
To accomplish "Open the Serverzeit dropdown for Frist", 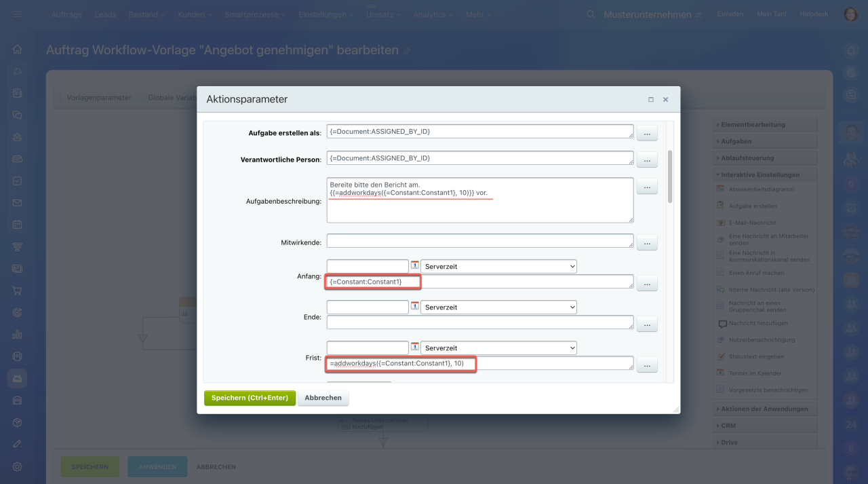I will 498,348.
